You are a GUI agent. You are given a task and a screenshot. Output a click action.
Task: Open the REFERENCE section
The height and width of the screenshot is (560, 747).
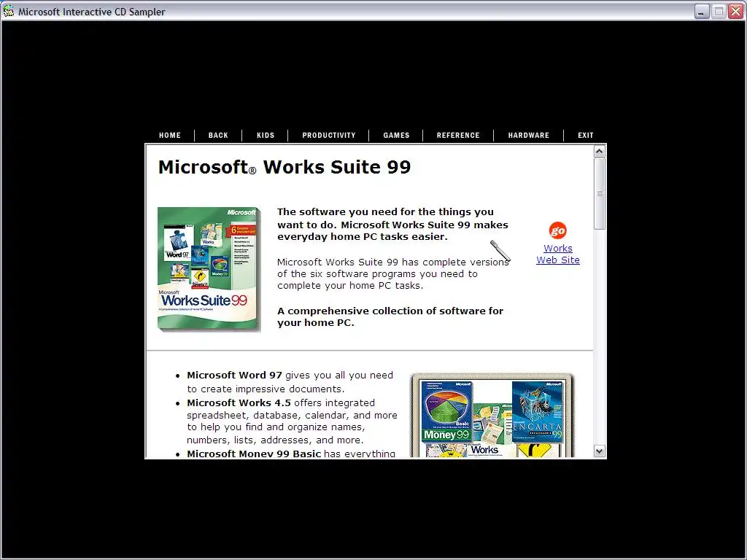point(458,135)
